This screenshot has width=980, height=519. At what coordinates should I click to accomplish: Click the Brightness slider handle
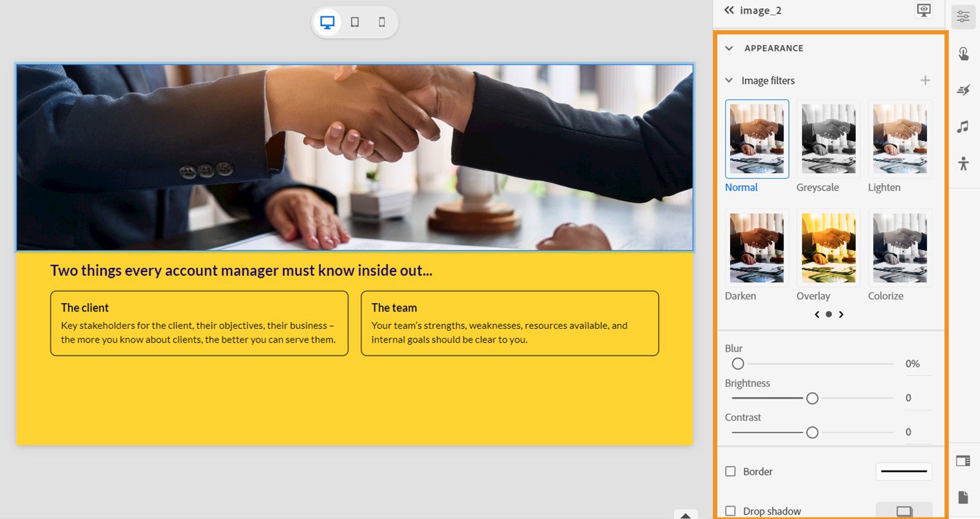[812, 398]
